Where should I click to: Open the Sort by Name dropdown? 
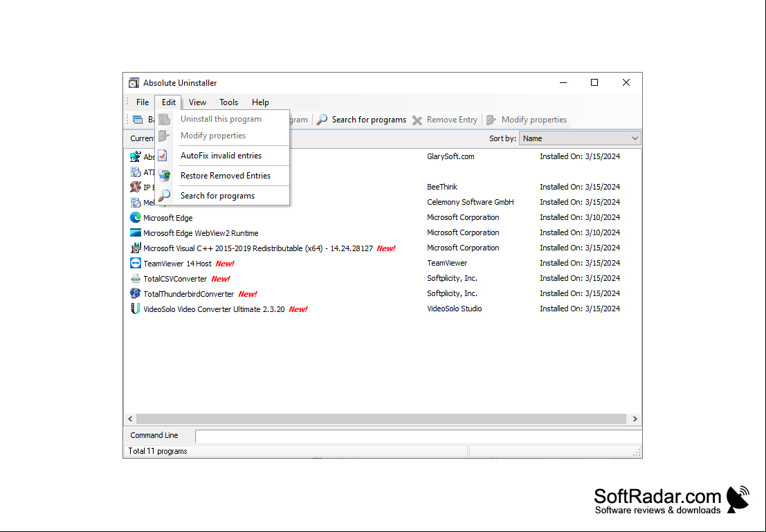point(580,138)
